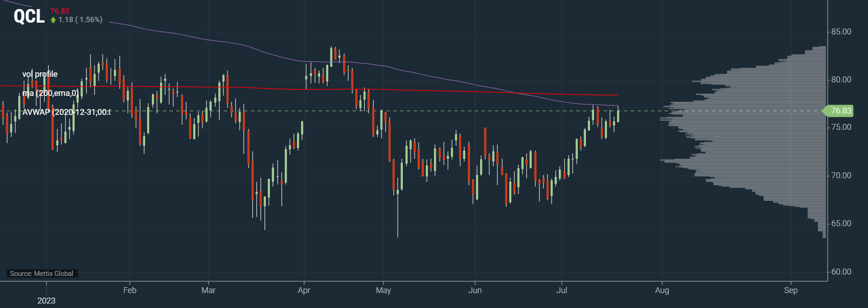Click the Mar label on time axis

208,290
